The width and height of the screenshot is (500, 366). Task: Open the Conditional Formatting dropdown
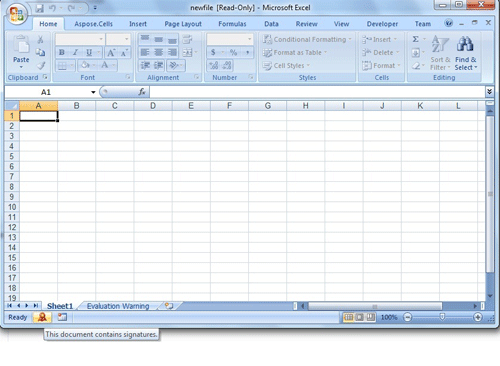point(307,39)
